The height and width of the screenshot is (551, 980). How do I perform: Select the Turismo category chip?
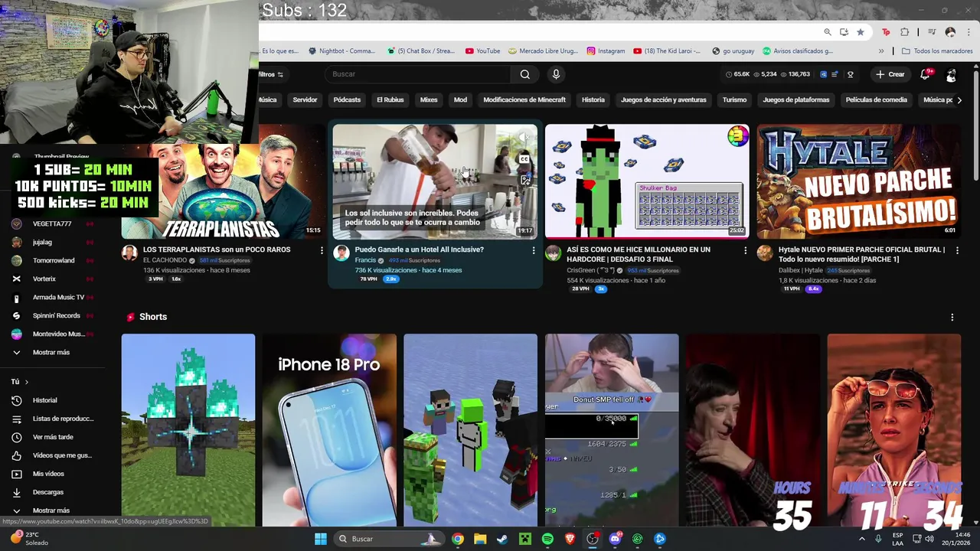tap(734, 99)
